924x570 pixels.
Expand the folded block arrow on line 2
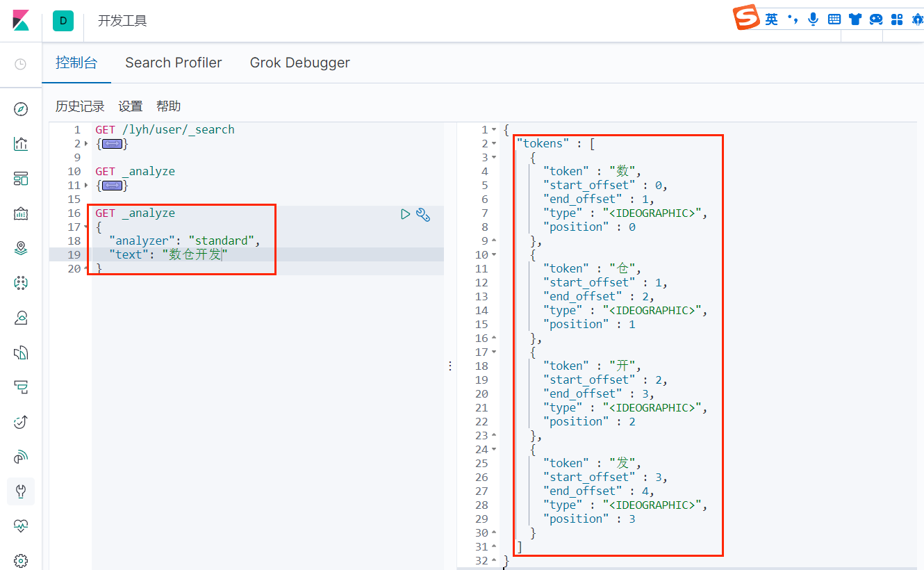[86, 144]
